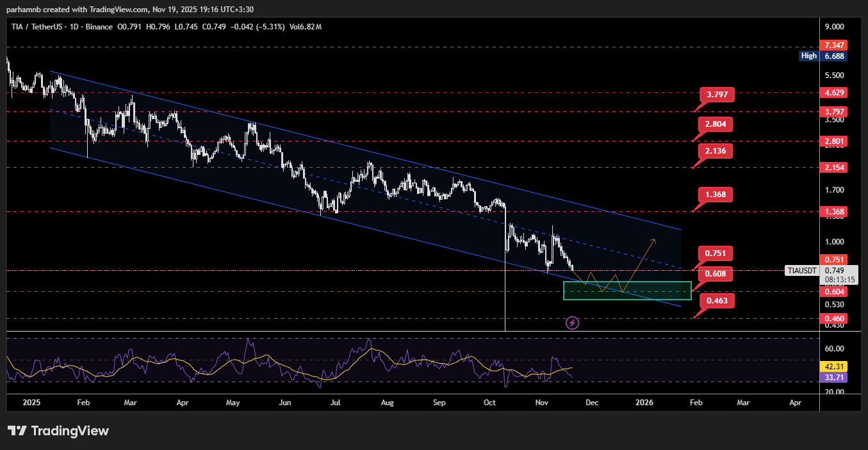Image resolution: width=868 pixels, height=450 pixels.
Task: Click the purple 33.71 RSI value label
Action: pos(833,377)
